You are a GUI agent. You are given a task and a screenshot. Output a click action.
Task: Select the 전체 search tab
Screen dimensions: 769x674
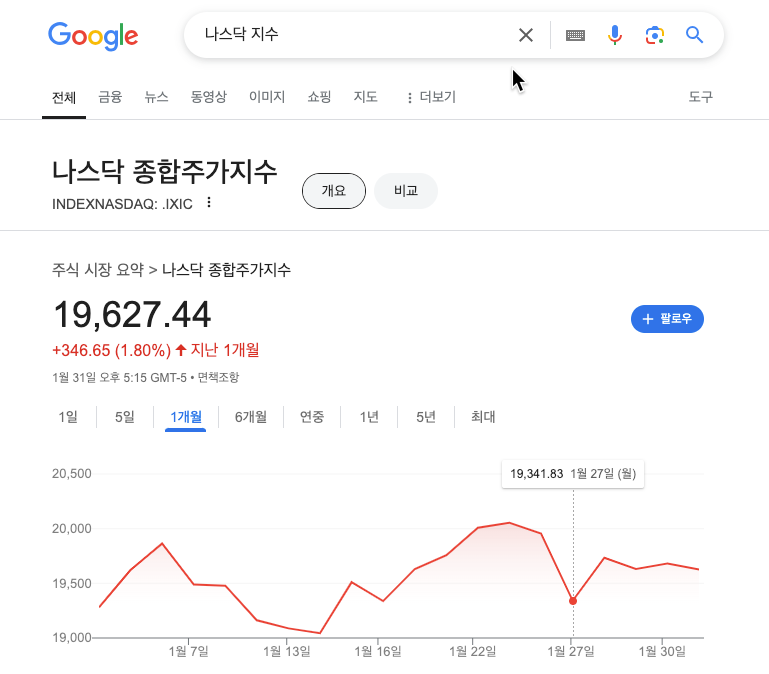click(64, 98)
